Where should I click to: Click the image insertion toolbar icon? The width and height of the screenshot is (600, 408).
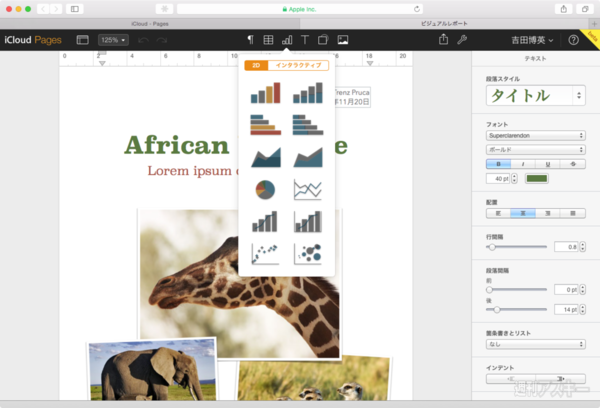(343, 40)
